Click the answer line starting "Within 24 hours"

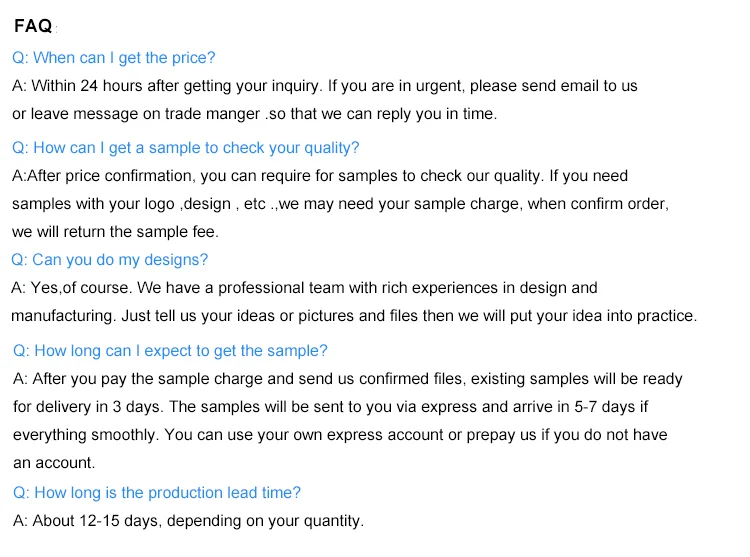coord(325,86)
